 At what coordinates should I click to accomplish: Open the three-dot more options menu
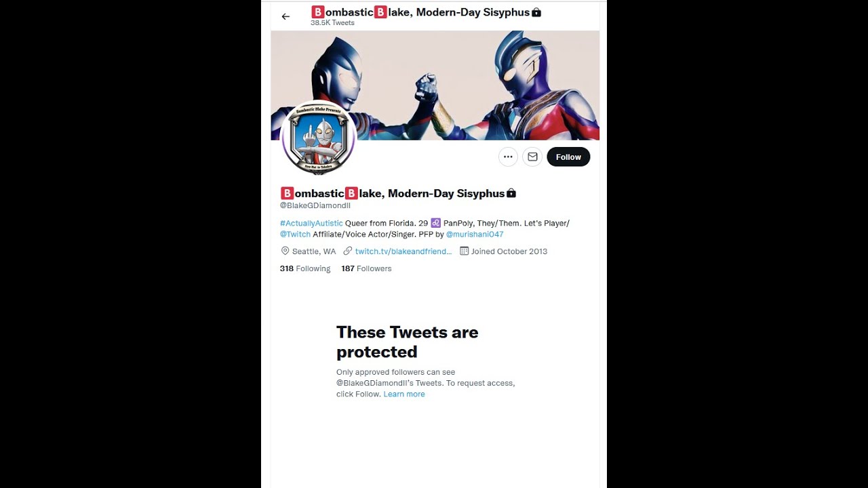[x=508, y=157]
